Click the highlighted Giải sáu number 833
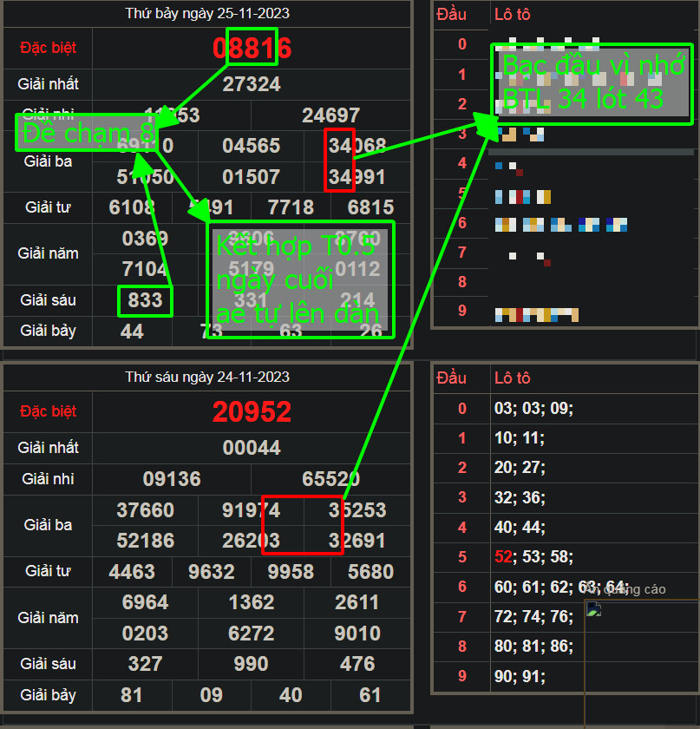The height and width of the screenshot is (729, 700). point(145,300)
